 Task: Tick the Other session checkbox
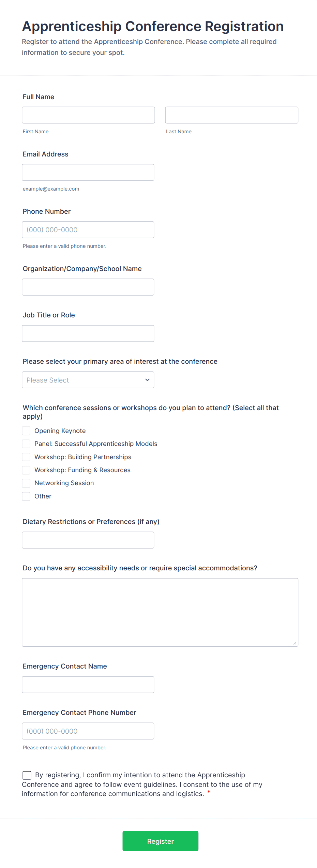[x=26, y=496]
